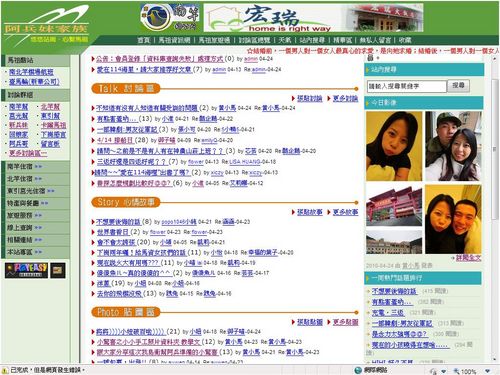The image size is (500, 375).
Task: Open the 更多故事 link in the Story section
Action: click(x=345, y=212)
